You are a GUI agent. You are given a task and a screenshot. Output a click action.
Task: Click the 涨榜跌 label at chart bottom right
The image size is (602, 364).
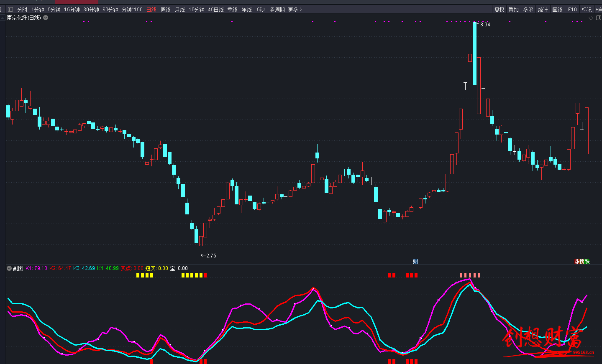click(x=582, y=262)
